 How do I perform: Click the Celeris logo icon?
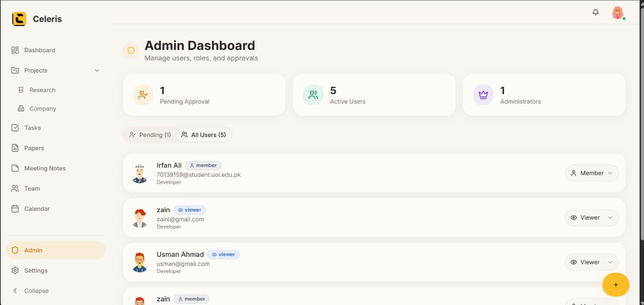click(19, 19)
